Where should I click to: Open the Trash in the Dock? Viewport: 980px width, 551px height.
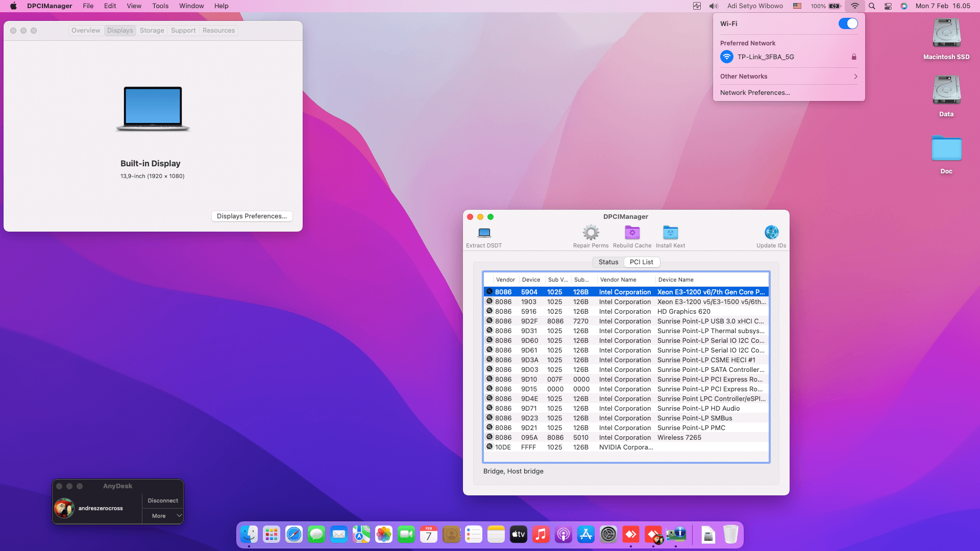click(731, 534)
